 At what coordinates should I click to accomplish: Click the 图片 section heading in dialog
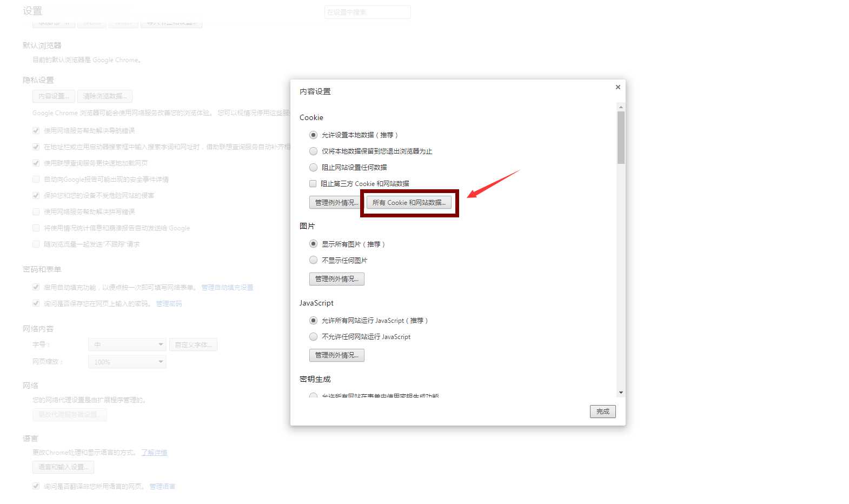point(307,226)
